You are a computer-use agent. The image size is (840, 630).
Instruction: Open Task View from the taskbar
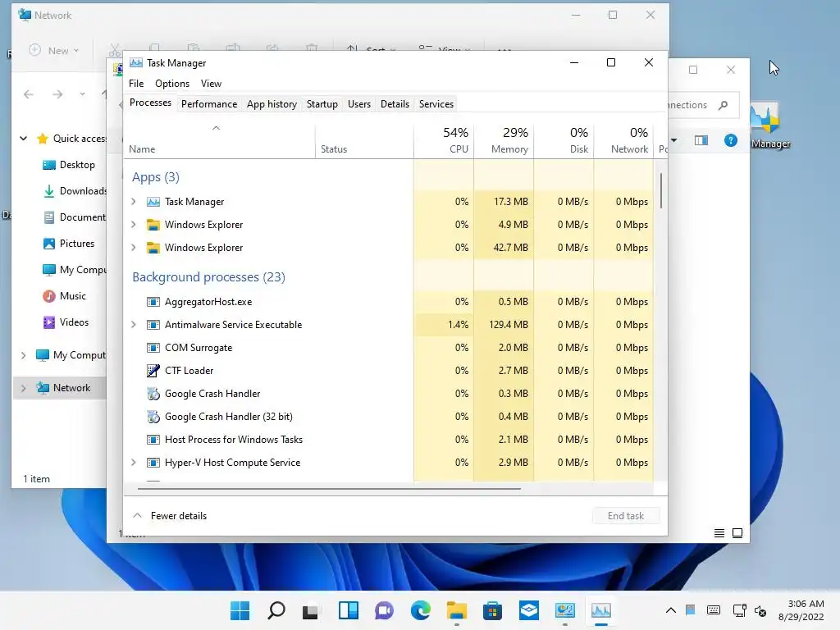(311, 611)
